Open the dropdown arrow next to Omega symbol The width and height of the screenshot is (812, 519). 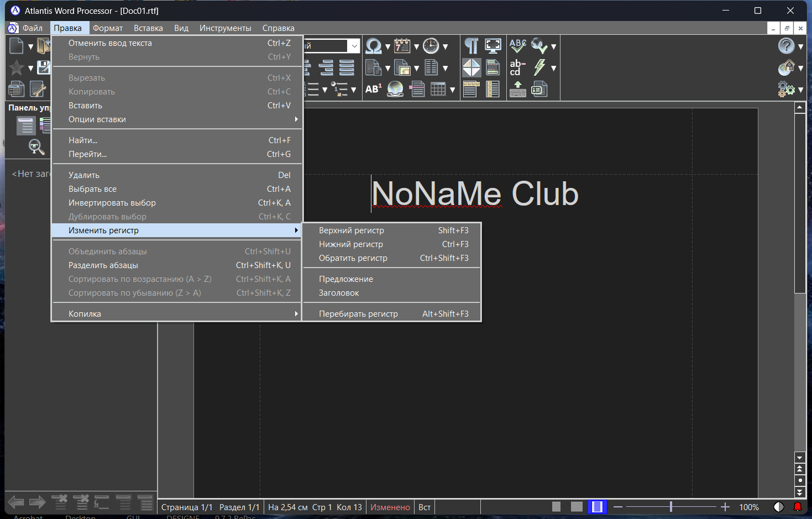coord(387,47)
